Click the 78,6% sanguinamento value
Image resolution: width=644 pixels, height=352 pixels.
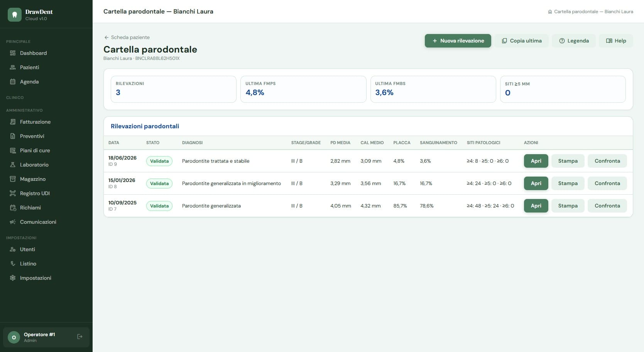[x=427, y=206]
